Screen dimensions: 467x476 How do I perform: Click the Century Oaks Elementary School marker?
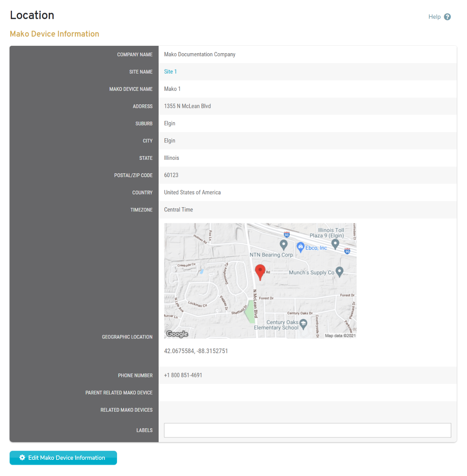point(304,323)
